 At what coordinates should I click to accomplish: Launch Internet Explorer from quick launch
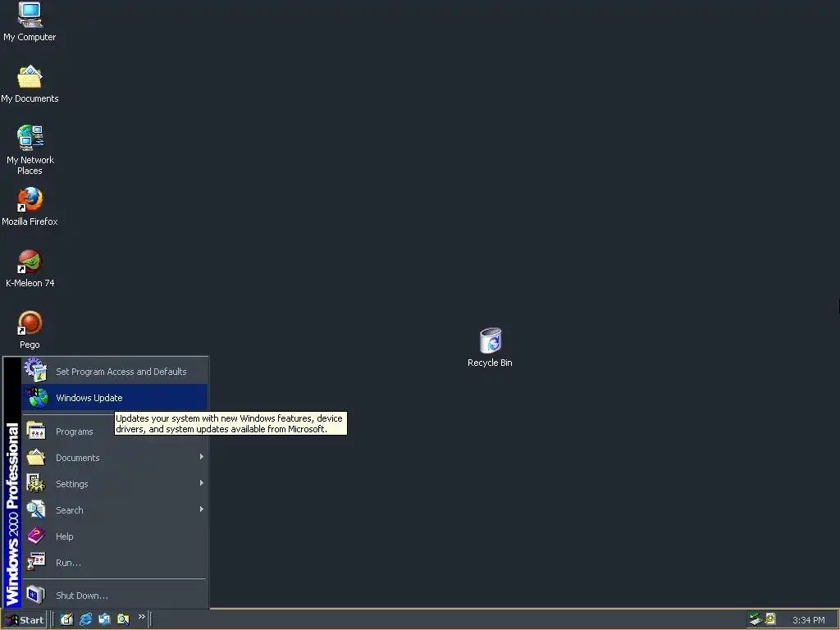pos(85,619)
